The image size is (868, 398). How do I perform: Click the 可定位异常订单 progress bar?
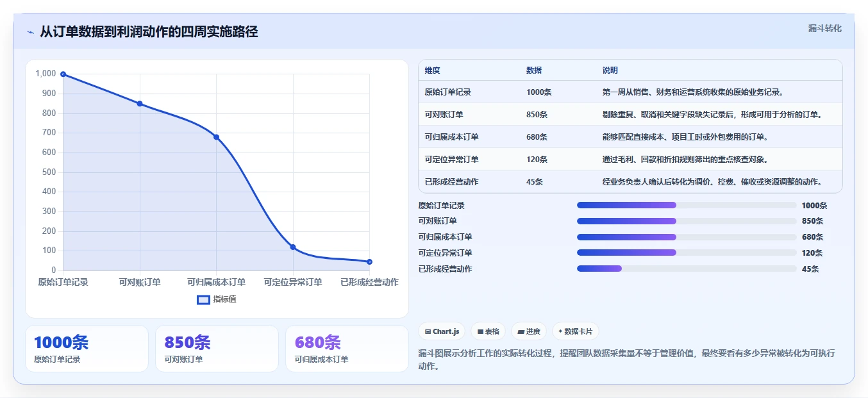coord(687,253)
